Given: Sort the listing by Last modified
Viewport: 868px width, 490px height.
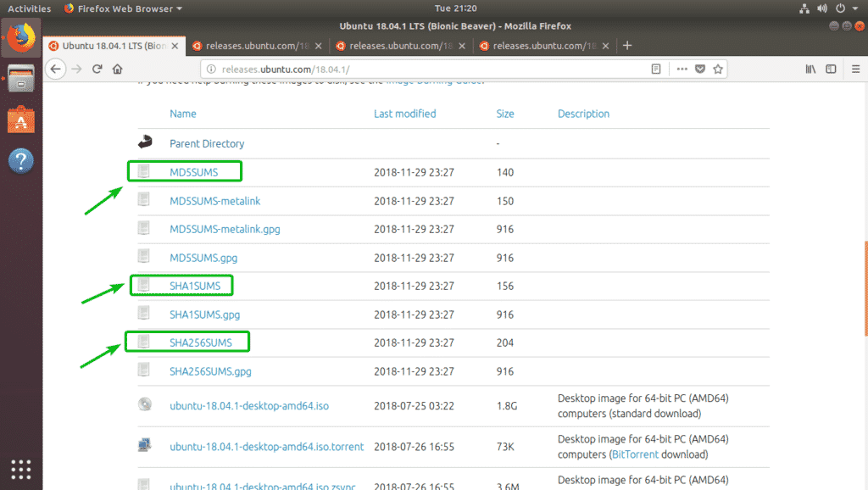Looking at the screenshot, I should pyautogui.click(x=404, y=114).
